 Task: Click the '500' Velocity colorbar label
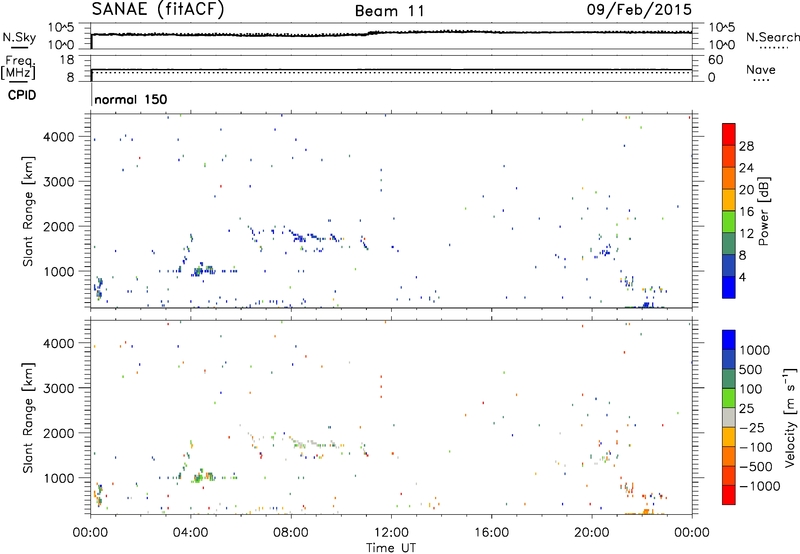pyautogui.click(x=751, y=369)
